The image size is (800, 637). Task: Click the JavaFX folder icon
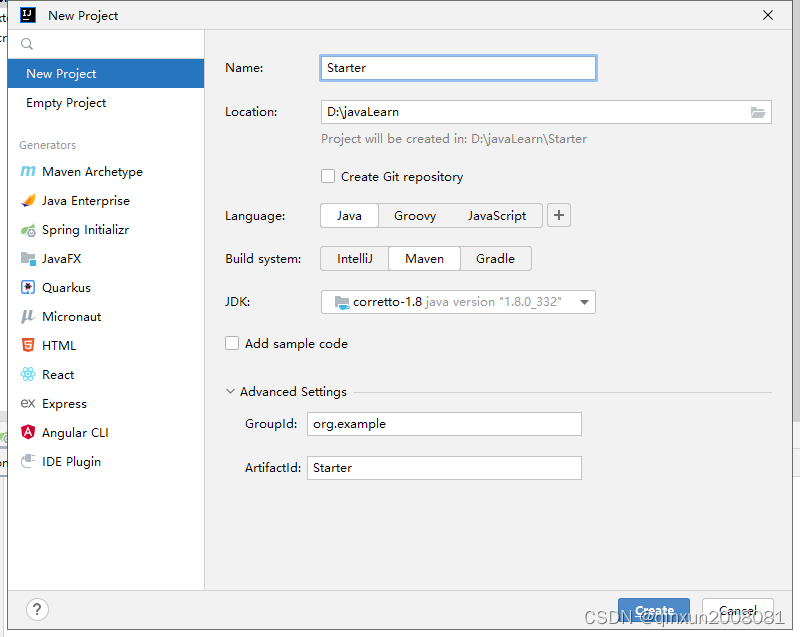tap(28, 259)
